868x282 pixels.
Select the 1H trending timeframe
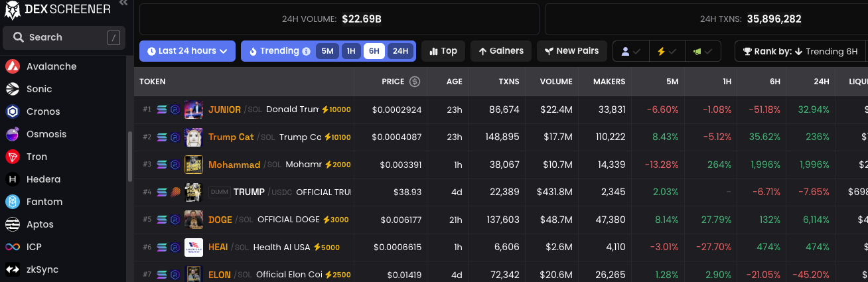point(351,51)
